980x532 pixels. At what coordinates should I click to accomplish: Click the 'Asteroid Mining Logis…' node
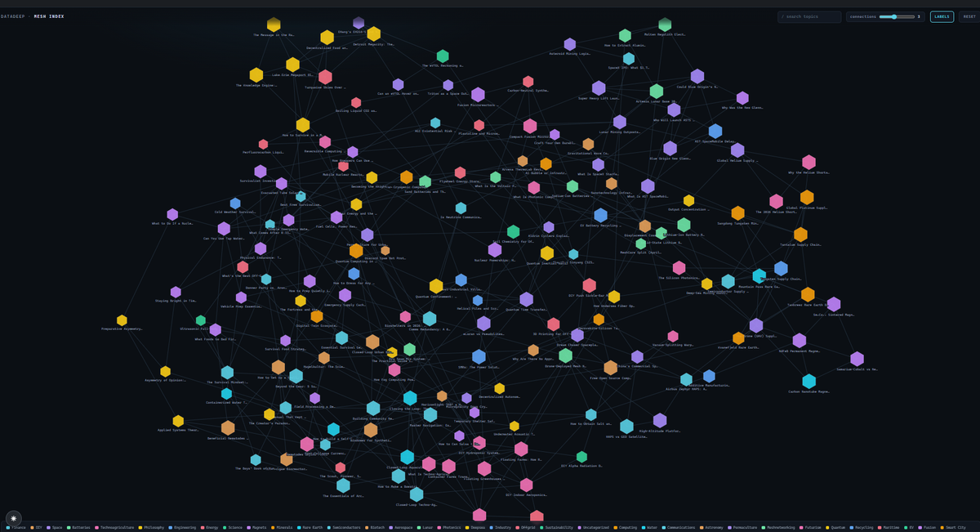point(570,44)
